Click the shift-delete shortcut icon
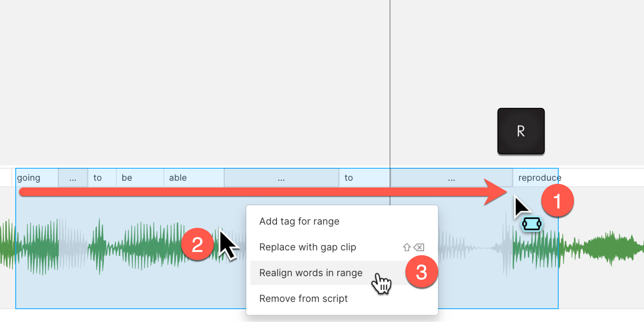Screen dimensions: 644x322 pyautogui.click(x=413, y=247)
